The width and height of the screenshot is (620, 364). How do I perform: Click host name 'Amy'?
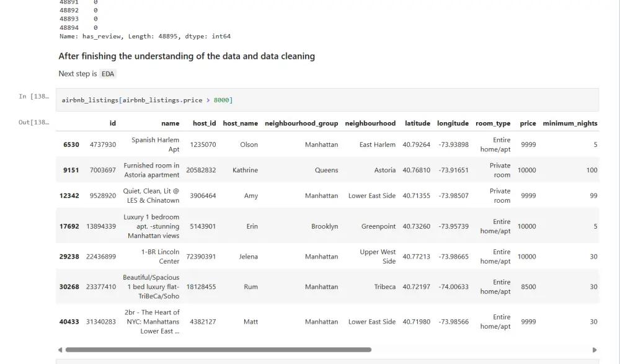(x=251, y=196)
